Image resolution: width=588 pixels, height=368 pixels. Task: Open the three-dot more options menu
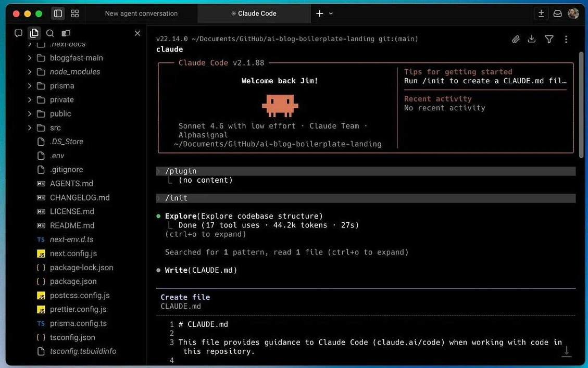(566, 39)
